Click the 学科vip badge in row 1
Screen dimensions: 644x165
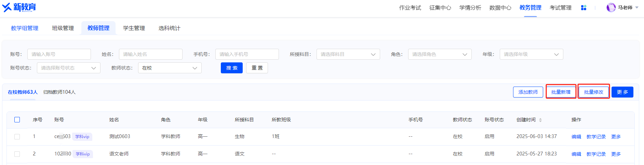82,137
